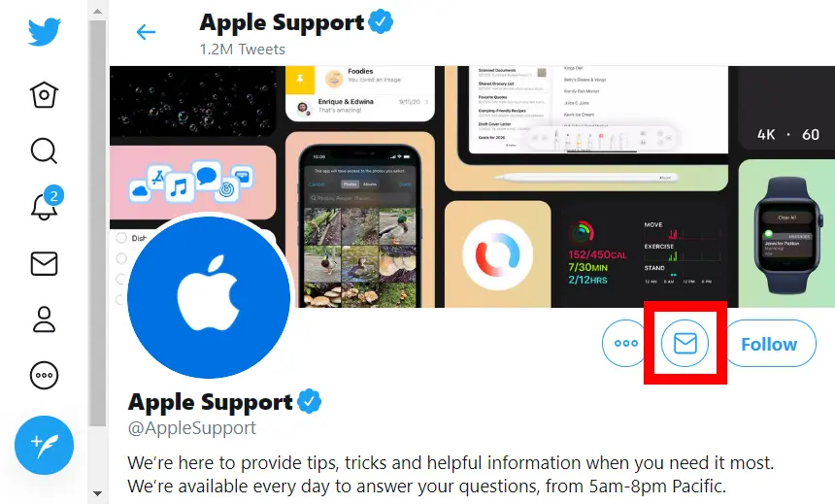Click the @AppleSupport handle text
This screenshot has width=835, height=504.
click(192, 428)
